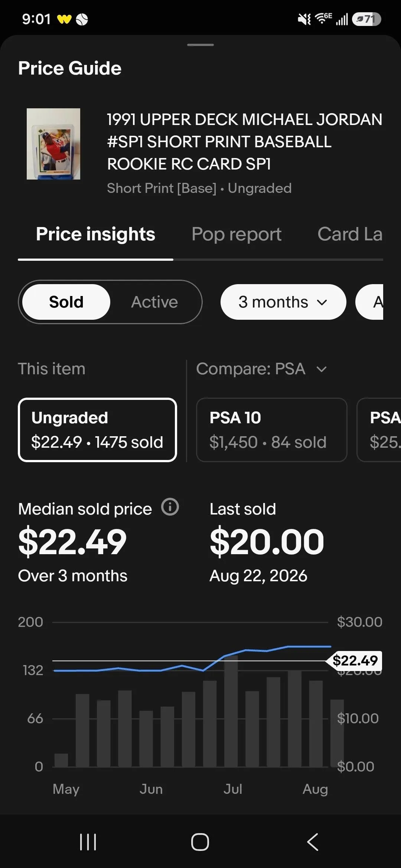Expand the Compare: PSA dropdown
401x868 pixels.
[x=262, y=369]
